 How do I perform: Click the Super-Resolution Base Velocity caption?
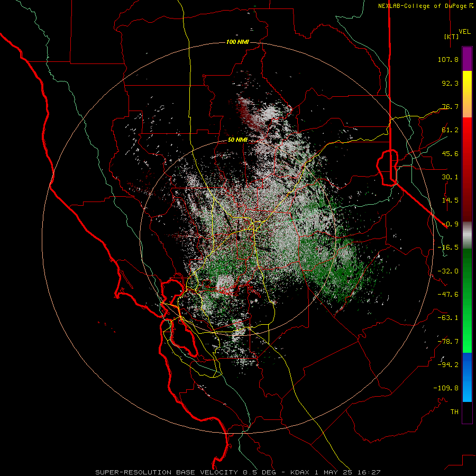(237, 472)
